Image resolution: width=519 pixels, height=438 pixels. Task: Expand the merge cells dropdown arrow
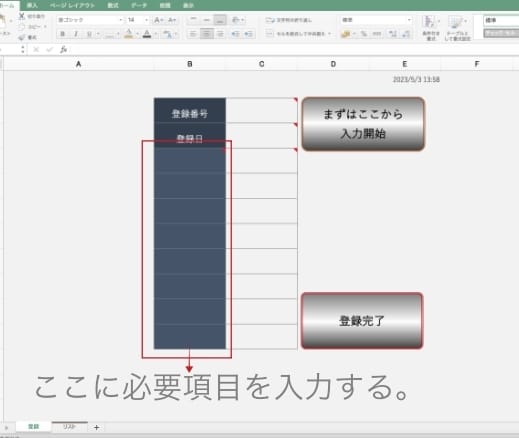coord(329,34)
